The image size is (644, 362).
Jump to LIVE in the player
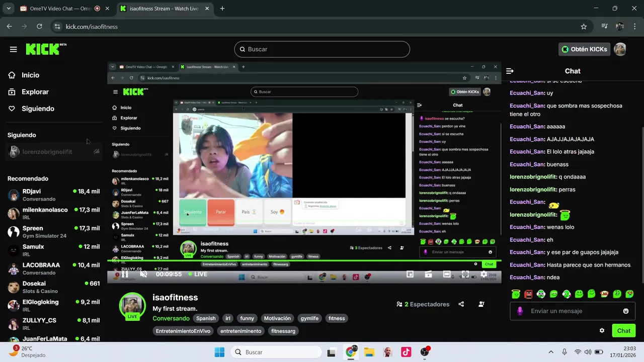pos(198,274)
